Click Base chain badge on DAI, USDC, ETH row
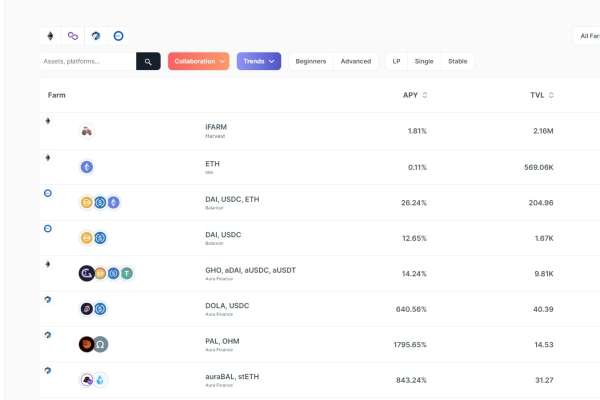The image size is (600, 400). [48, 193]
